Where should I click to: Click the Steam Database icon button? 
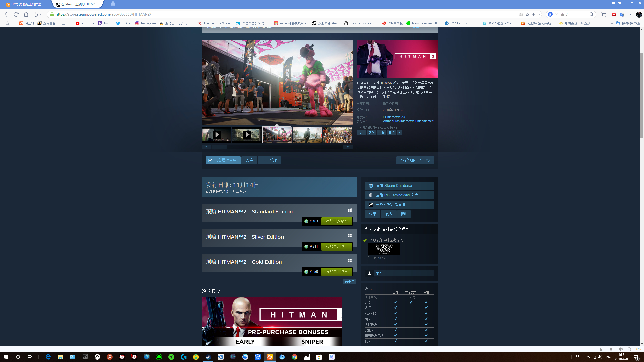[399, 186]
